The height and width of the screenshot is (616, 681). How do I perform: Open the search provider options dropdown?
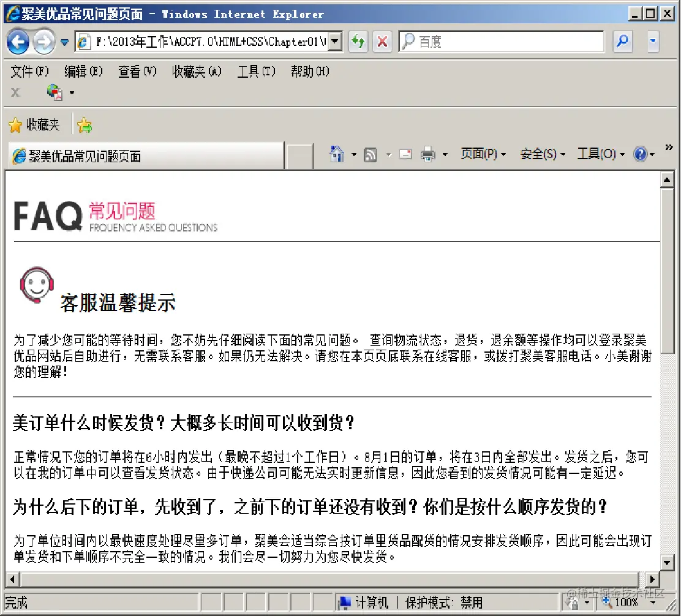[x=653, y=42]
